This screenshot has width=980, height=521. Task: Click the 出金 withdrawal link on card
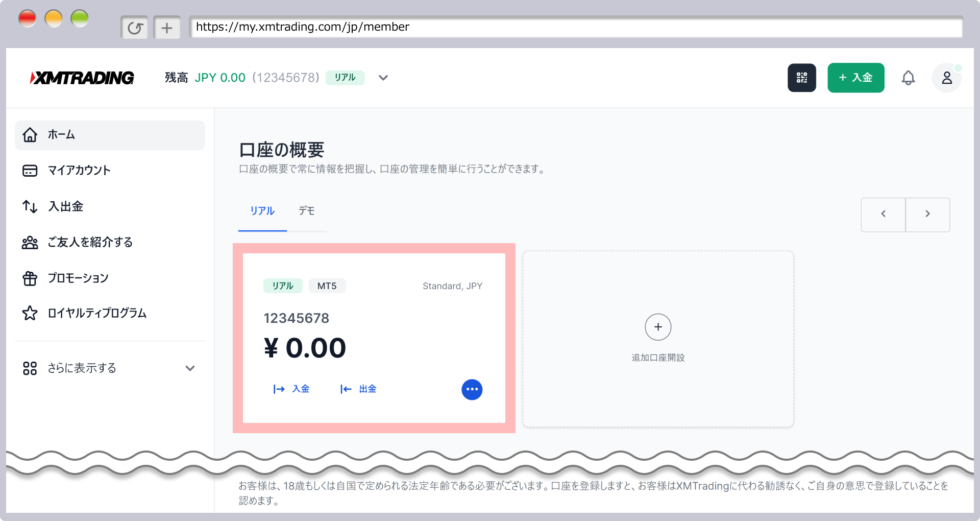click(x=359, y=389)
